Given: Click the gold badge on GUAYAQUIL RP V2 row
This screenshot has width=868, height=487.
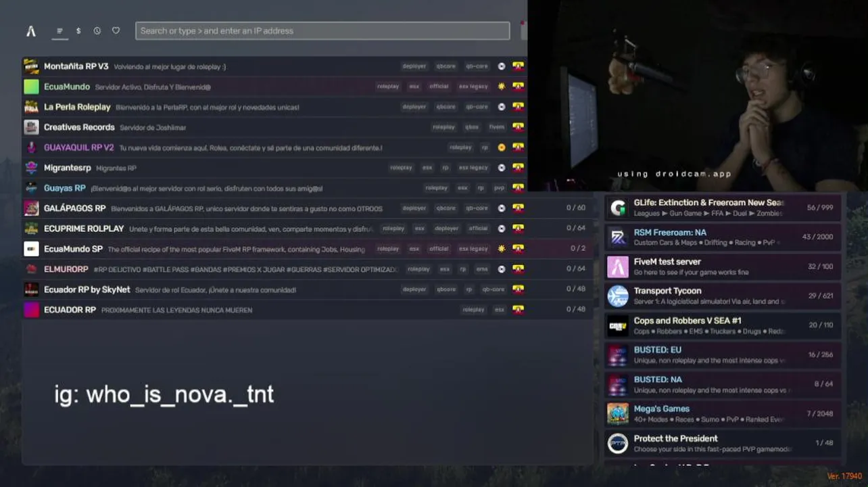Looking at the screenshot, I should click(502, 147).
